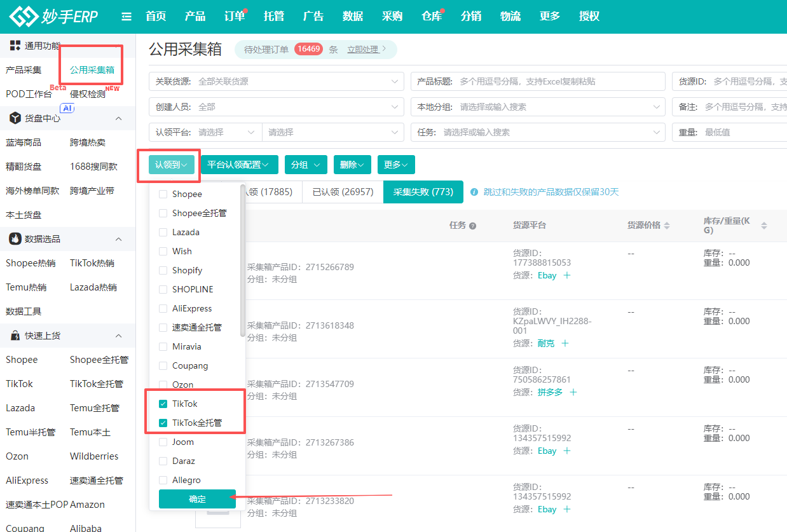Screen dimensions: 787x532
Task: Open 首页 in top navigation
Action: pos(156,17)
